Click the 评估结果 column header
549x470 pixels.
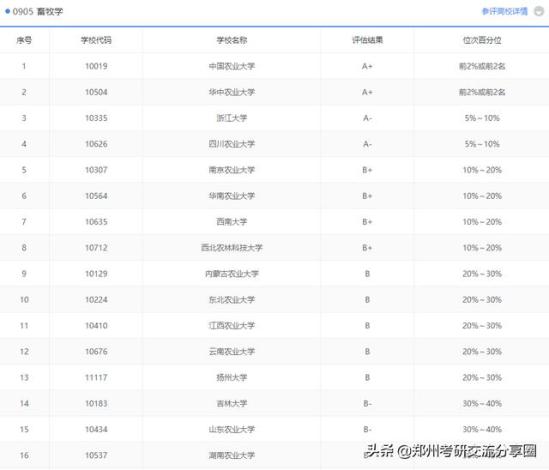click(367, 40)
